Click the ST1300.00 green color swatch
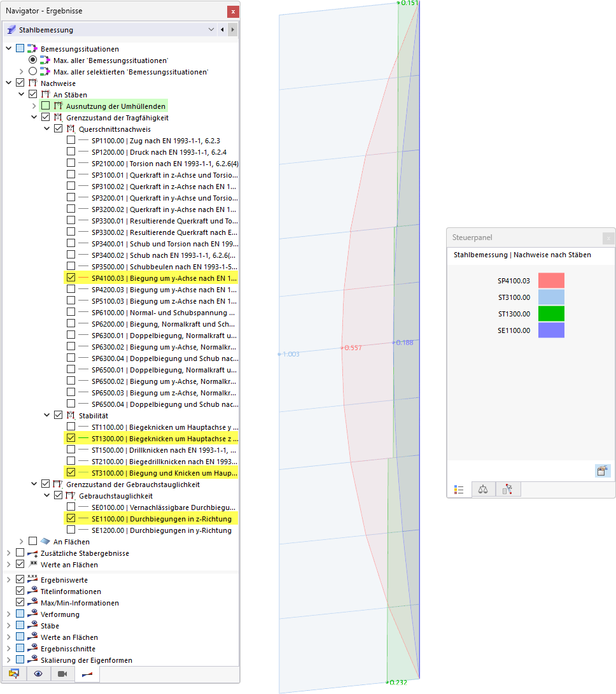Image resolution: width=616 pixels, height=694 pixels. point(551,314)
